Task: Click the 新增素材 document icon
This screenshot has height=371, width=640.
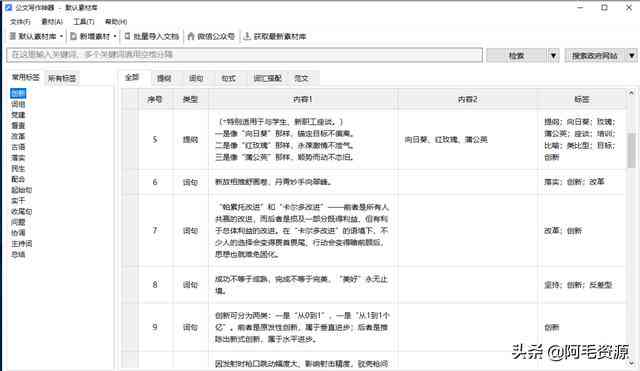Action: coord(73,36)
